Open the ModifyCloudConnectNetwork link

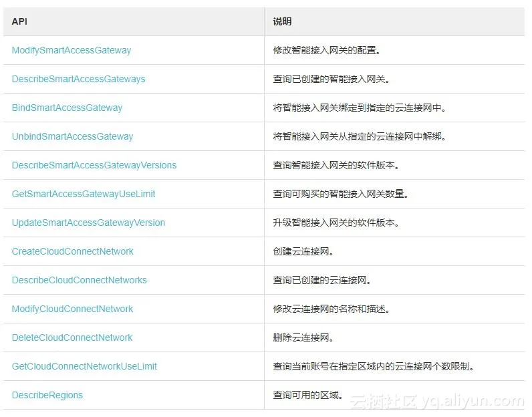(x=72, y=309)
